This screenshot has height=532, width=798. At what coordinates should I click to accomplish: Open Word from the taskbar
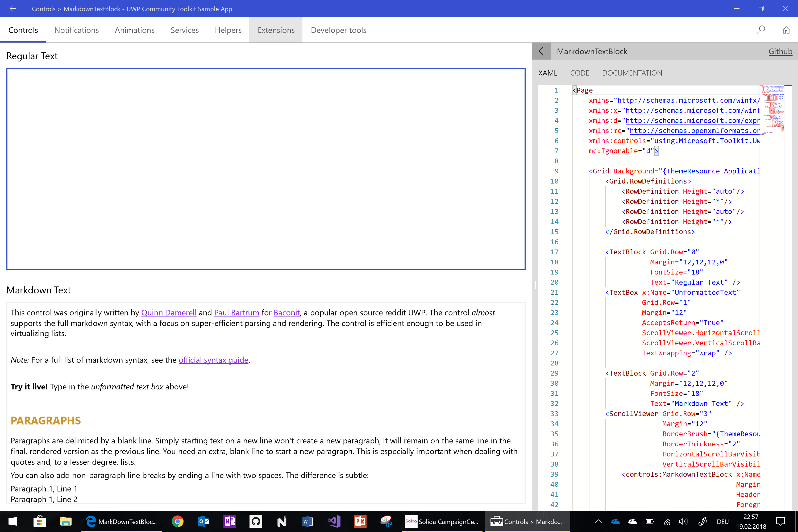pyautogui.click(x=308, y=521)
